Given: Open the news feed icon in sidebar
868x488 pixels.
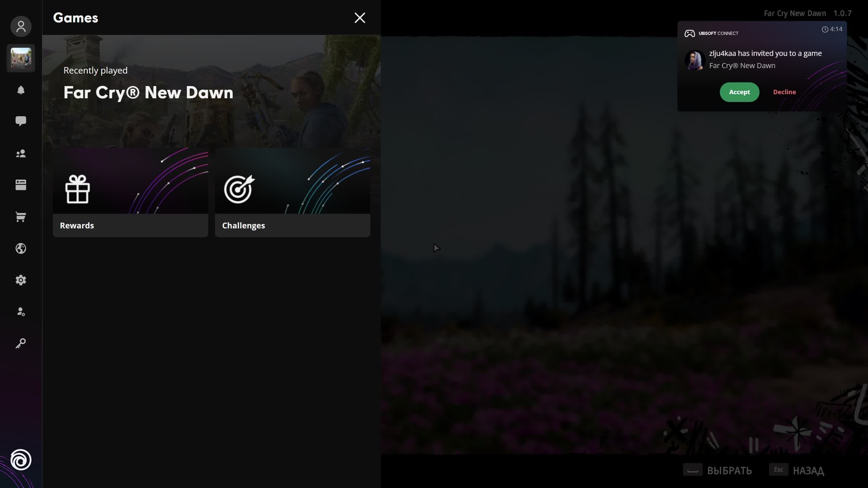Looking at the screenshot, I should click(21, 185).
